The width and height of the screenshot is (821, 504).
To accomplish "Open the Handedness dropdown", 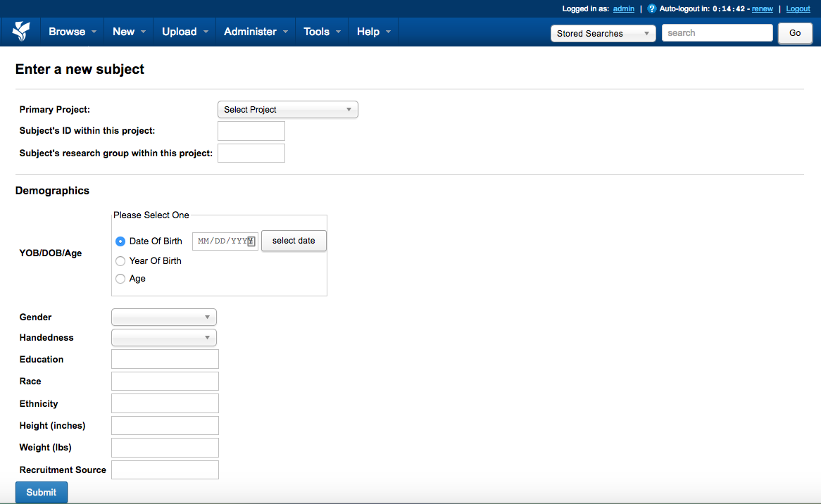I will 164,338.
